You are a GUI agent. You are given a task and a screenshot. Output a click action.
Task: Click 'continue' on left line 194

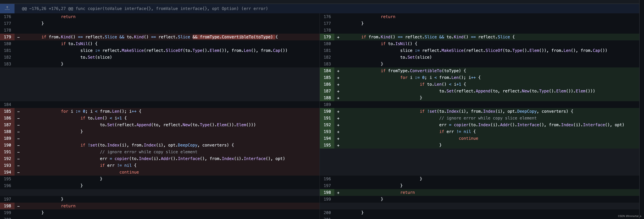129,172
